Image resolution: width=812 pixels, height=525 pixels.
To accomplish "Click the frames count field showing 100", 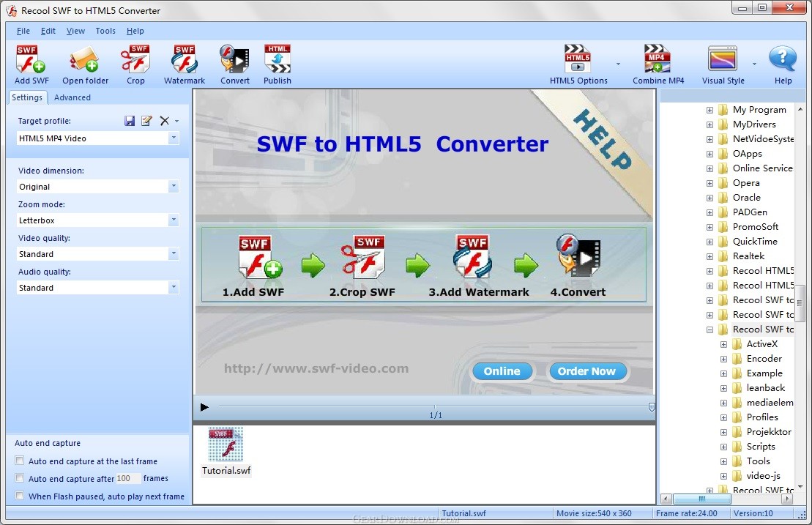I will [x=128, y=478].
